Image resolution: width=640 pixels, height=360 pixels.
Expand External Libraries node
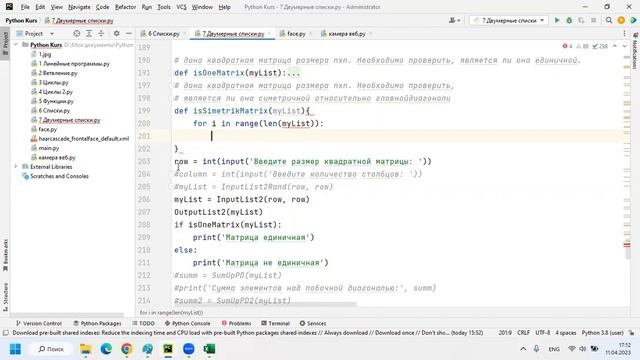16,167
